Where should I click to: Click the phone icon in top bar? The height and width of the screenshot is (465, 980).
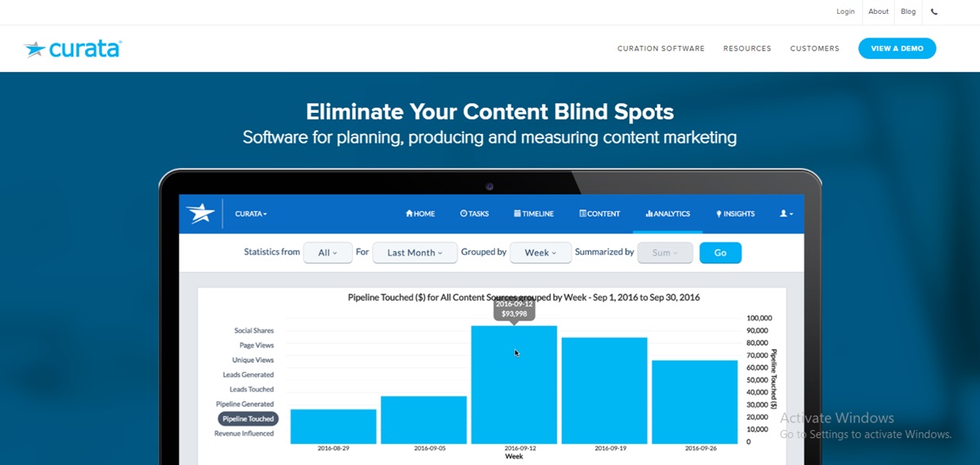934,11
